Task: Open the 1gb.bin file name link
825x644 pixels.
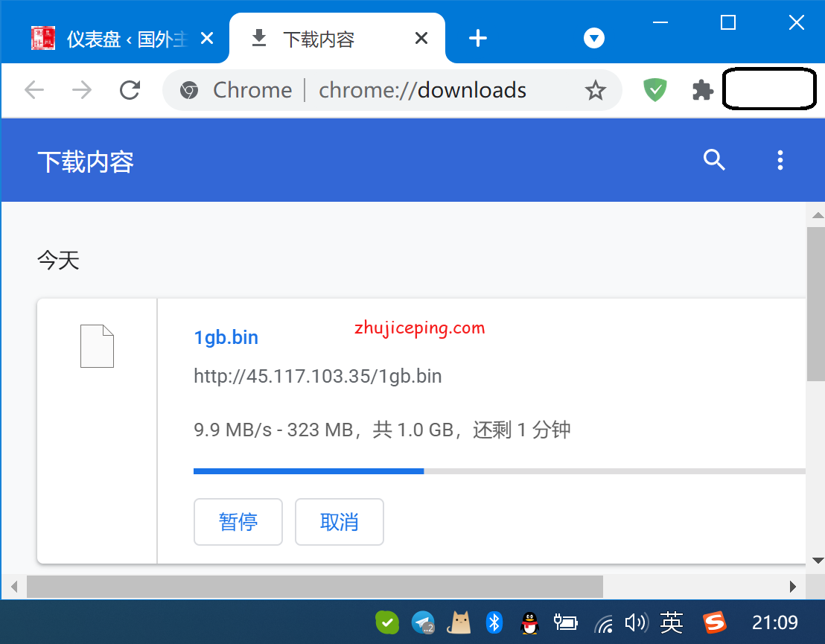Action: tap(226, 337)
